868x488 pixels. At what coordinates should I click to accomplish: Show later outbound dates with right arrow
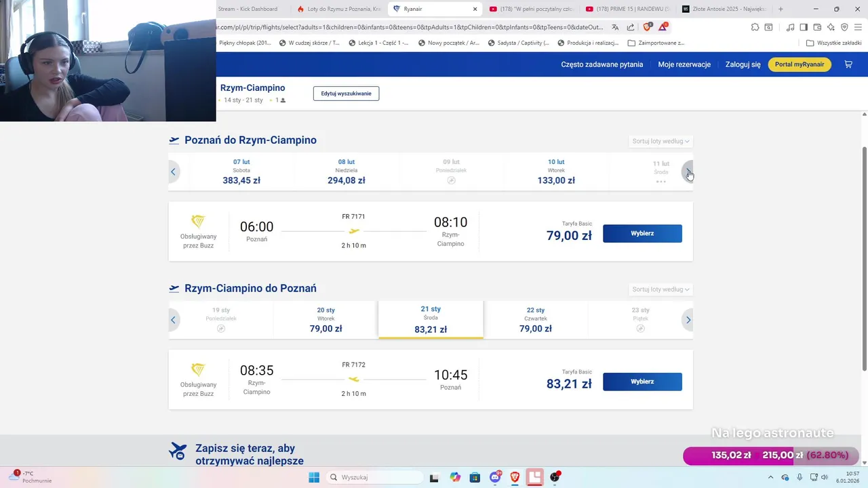tap(688, 171)
